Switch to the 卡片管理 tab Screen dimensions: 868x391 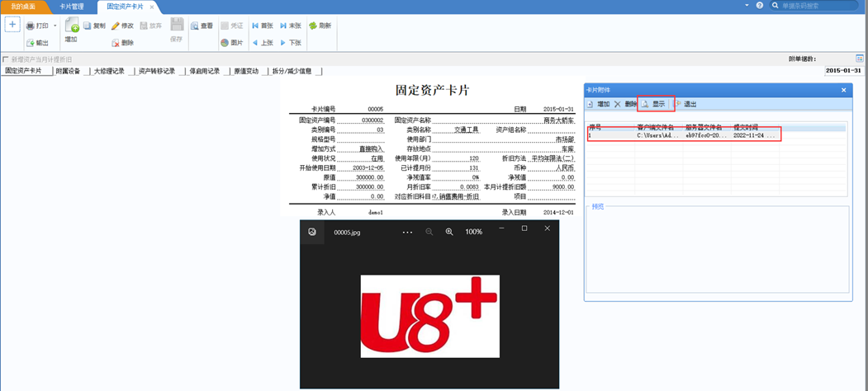(71, 7)
